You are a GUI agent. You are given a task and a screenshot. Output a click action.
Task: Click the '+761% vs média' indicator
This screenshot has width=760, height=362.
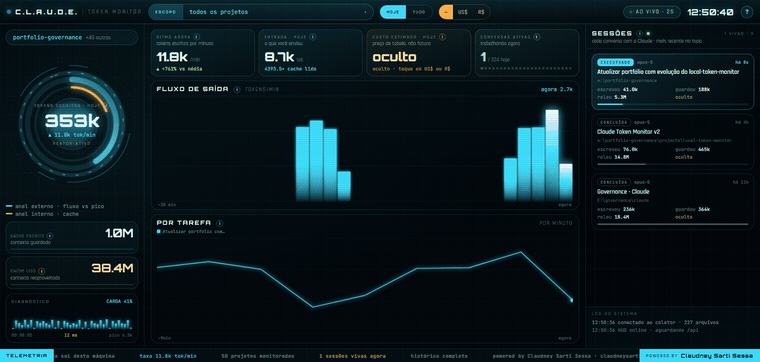tap(179, 69)
